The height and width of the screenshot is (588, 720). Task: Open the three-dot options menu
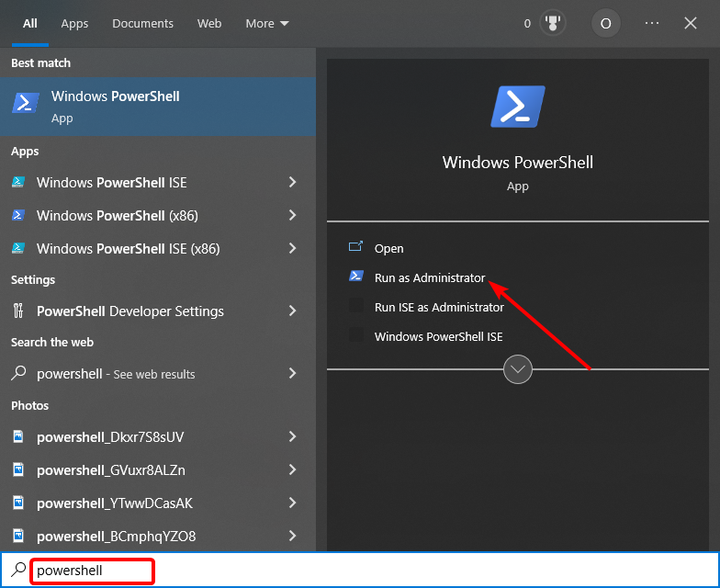point(652,23)
